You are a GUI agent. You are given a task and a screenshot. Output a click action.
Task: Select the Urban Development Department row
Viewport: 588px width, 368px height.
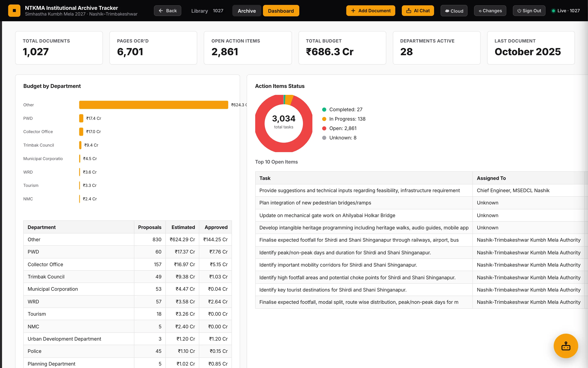pos(128,339)
